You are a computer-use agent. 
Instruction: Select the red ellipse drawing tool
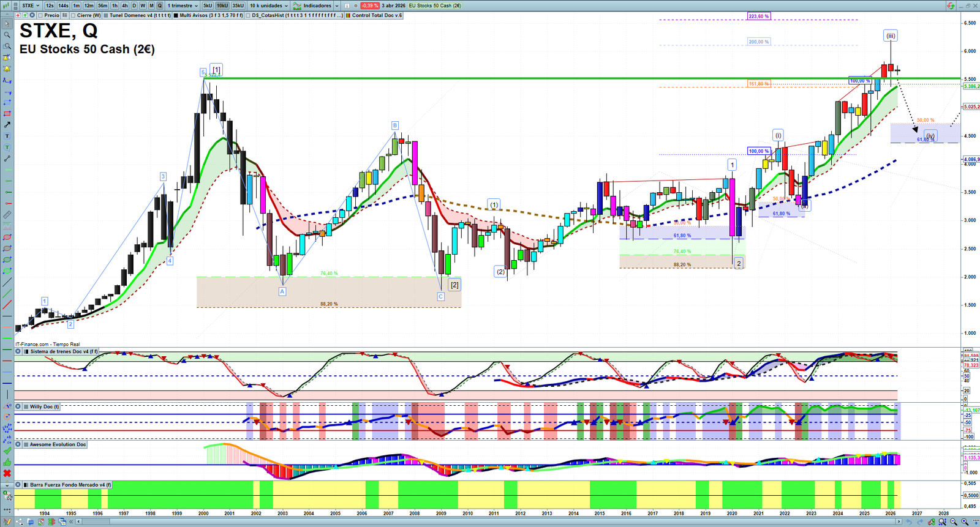[x=7, y=237]
